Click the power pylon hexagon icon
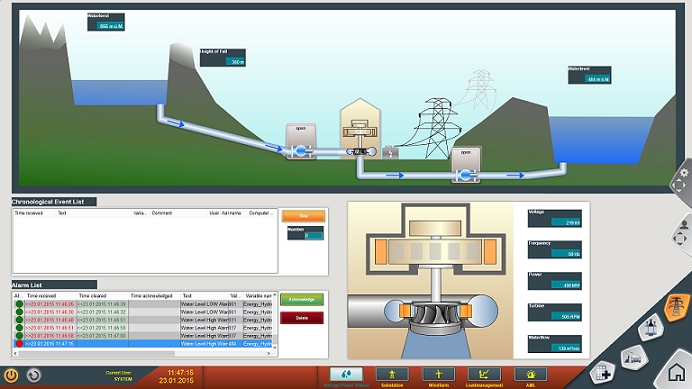 (676, 306)
